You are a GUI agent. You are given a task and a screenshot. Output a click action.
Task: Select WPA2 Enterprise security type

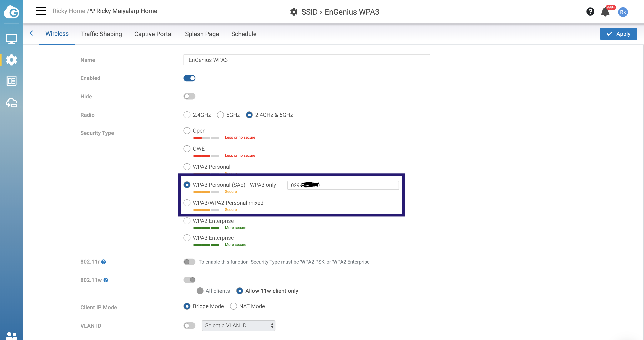pos(187,221)
